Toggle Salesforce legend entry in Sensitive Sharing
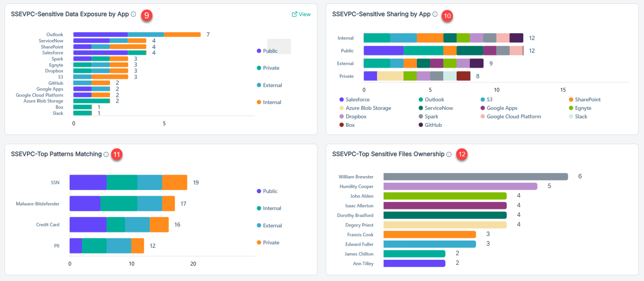This screenshot has height=281, width=644. (354, 100)
